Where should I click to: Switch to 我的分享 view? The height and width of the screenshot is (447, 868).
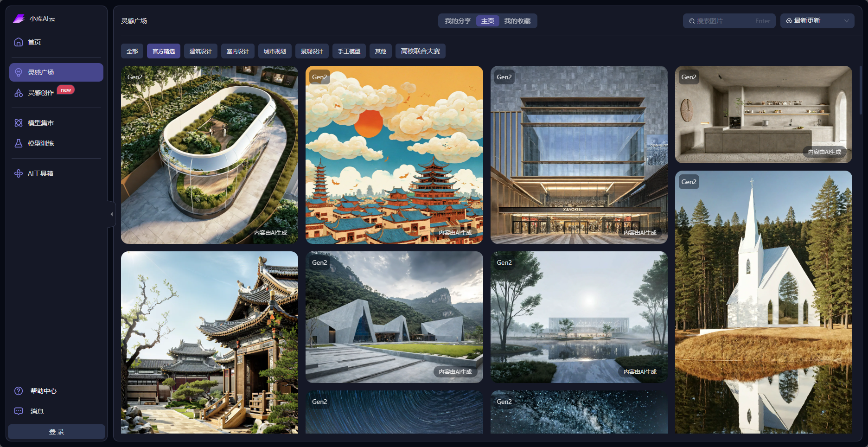click(458, 21)
